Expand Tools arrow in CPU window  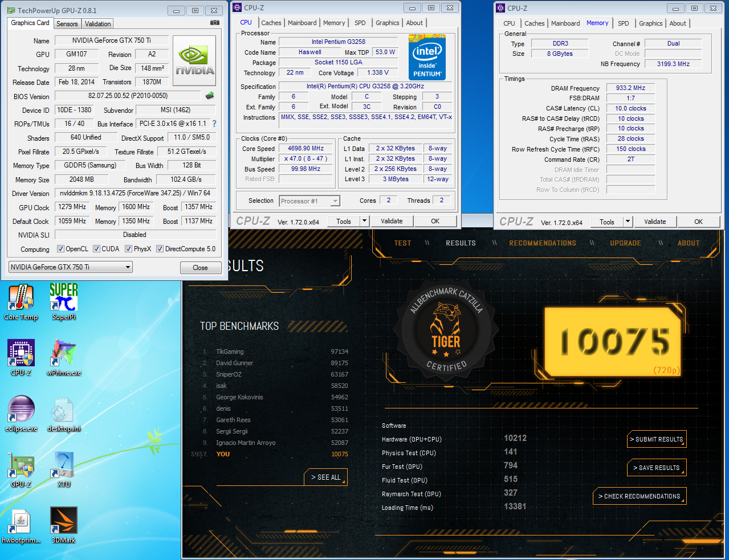[x=364, y=221]
